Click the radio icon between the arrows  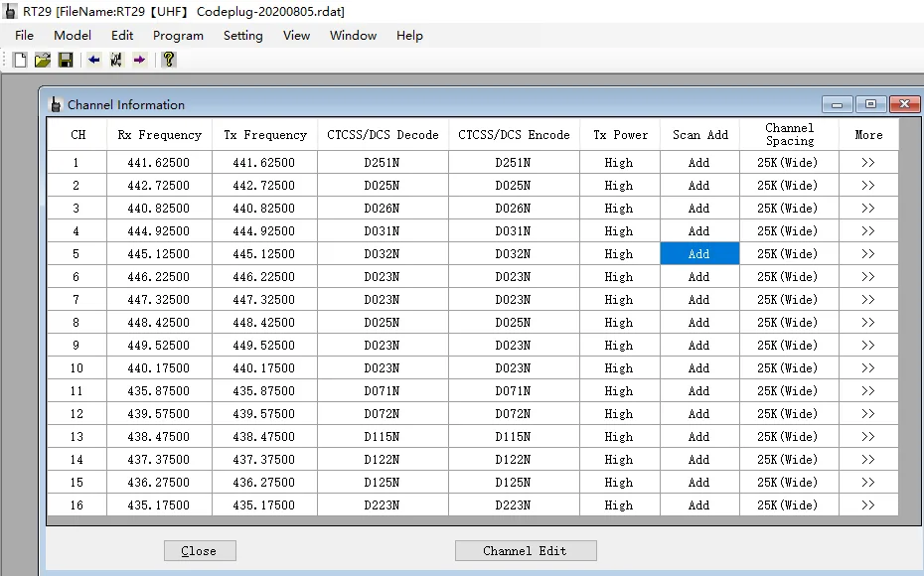[x=116, y=60]
